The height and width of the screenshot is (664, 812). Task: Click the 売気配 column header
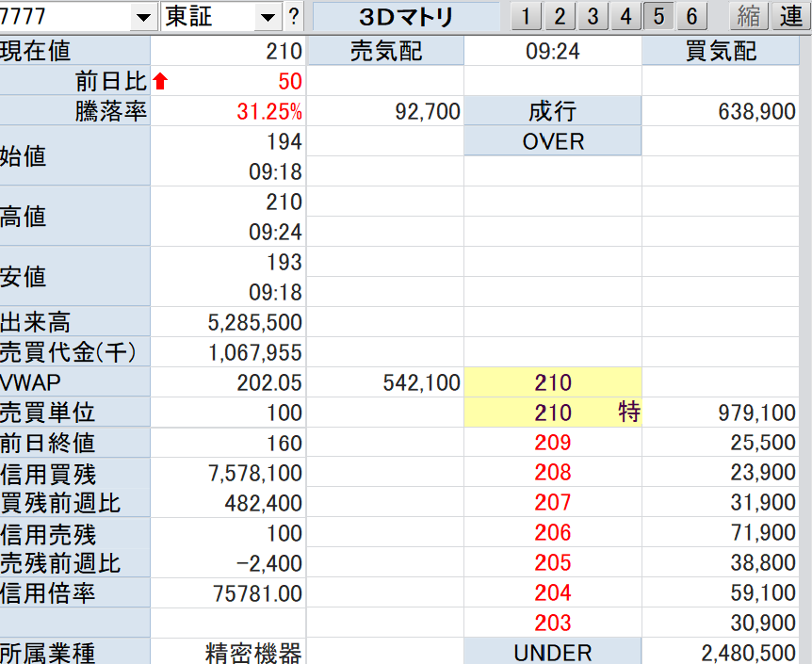point(386,51)
